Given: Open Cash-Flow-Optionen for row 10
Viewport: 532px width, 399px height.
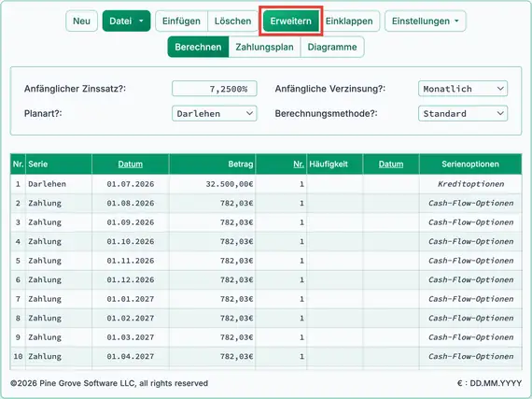Looking at the screenshot, I should [470, 357].
